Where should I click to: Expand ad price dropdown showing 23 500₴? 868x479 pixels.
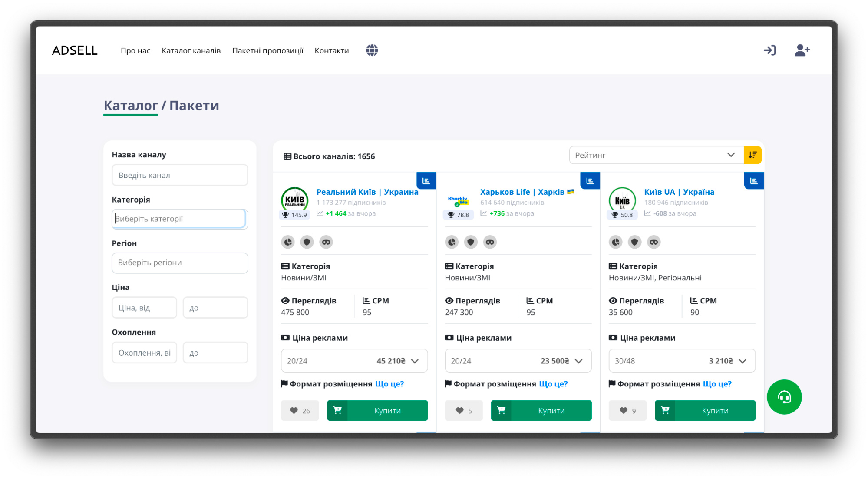(x=518, y=361)
